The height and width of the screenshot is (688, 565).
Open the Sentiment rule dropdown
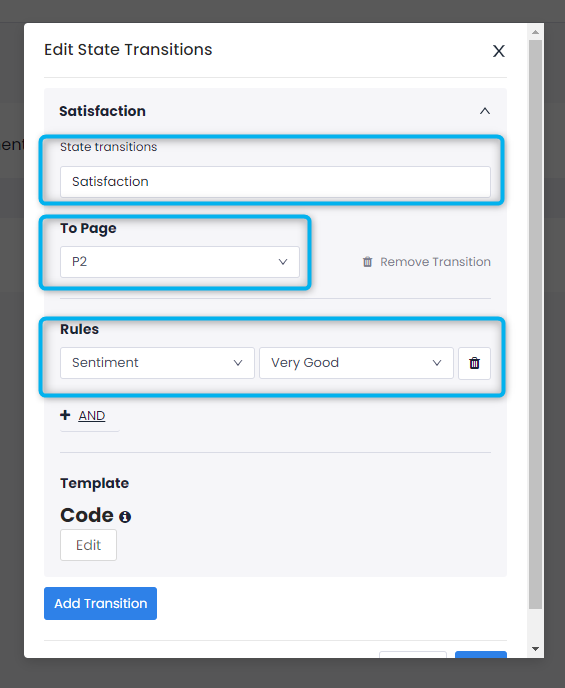[x=157, y=363]
